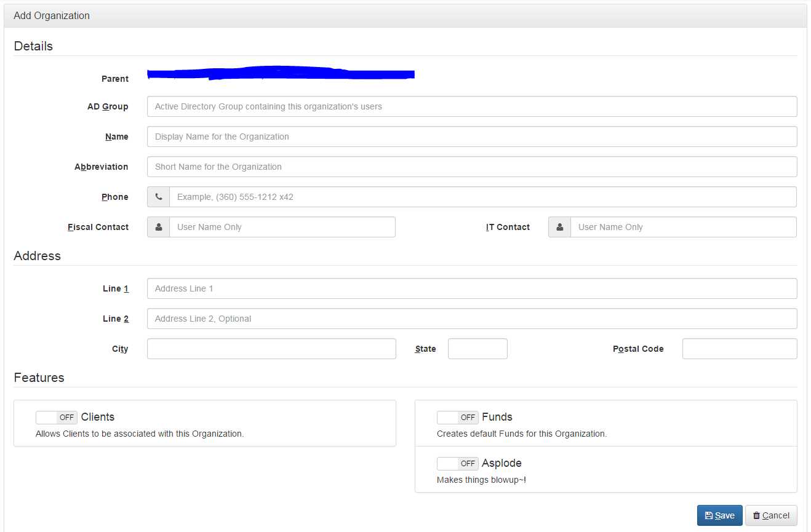Click the Line 2 label
The image size is (811, 532).
coord(116,319)
